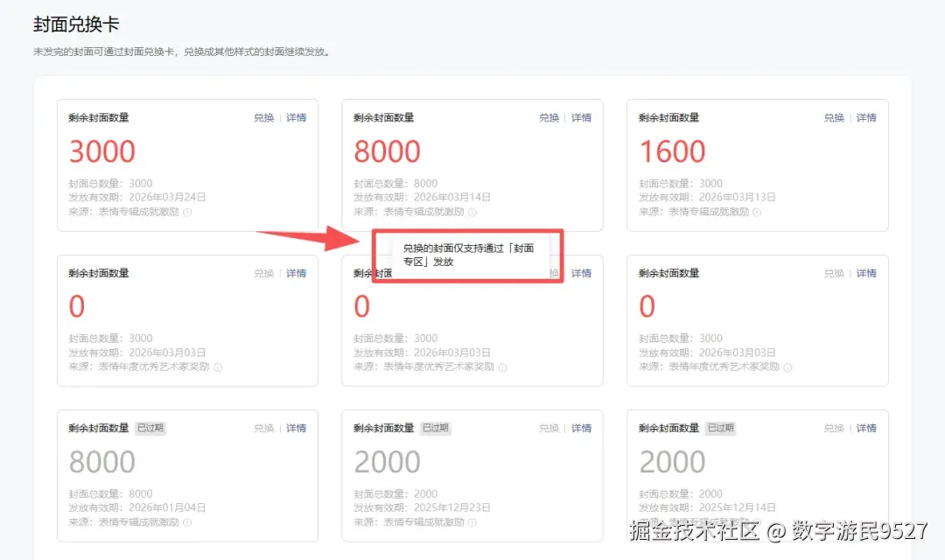The image size is (945, 560).
Task: Click 兑换 on the expired 8000 card
Action: click(262, 428)
